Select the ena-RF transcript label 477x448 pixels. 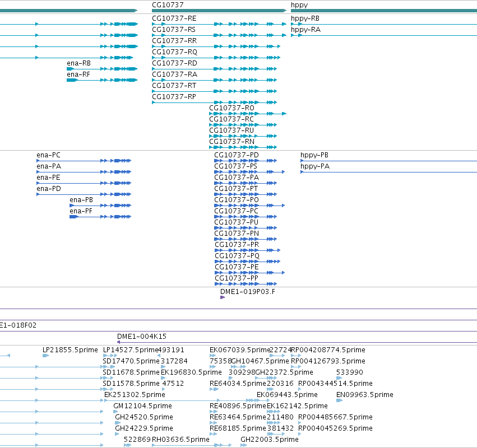coord(78,74)
